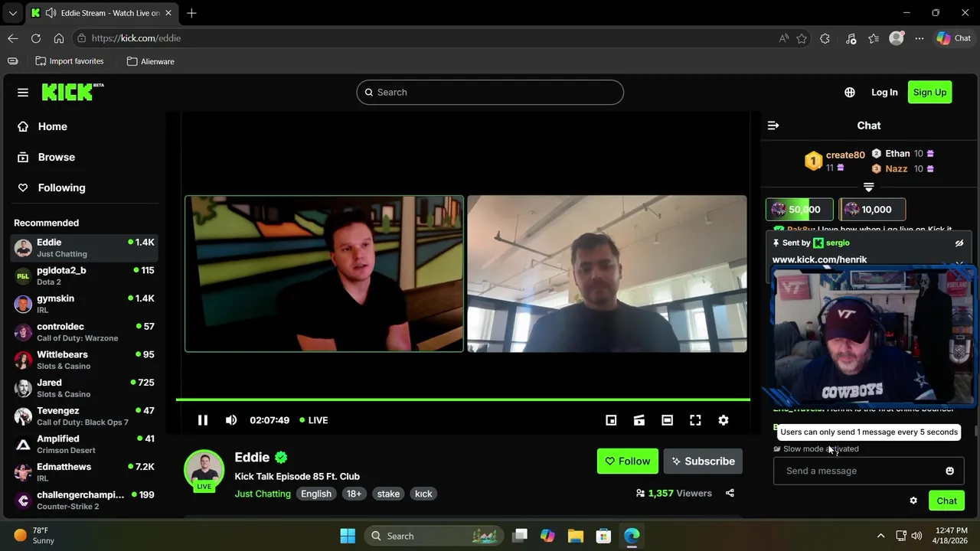Open the Alienware bookmarks folder

coord(150,61)
